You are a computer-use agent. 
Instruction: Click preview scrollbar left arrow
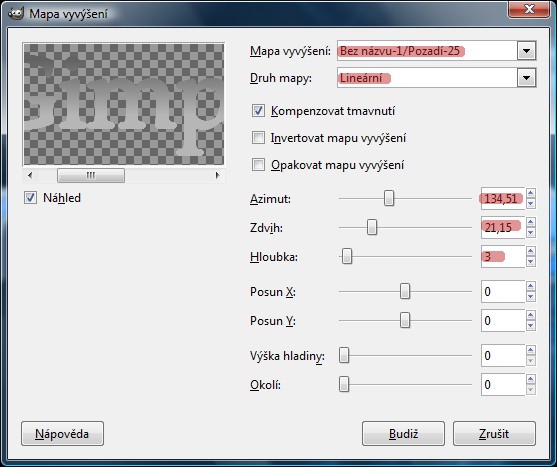tap(30, 175)
